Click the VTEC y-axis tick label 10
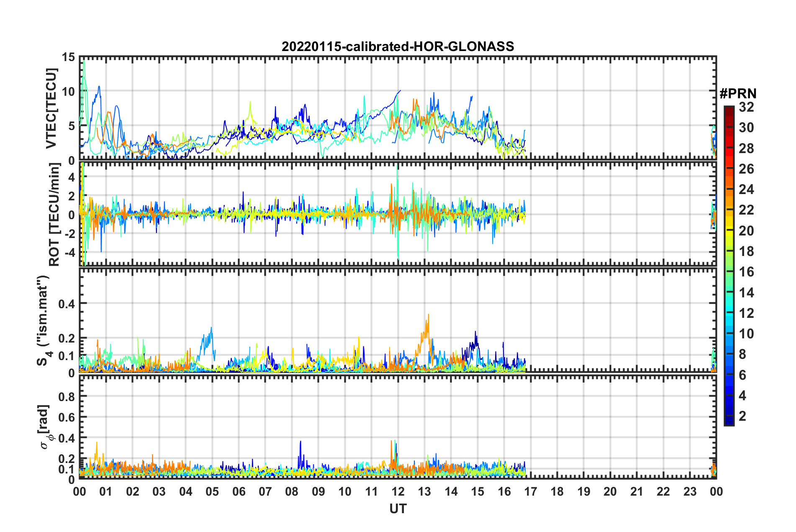Screen dimensions: 796x532 click(x=68, y=92)
